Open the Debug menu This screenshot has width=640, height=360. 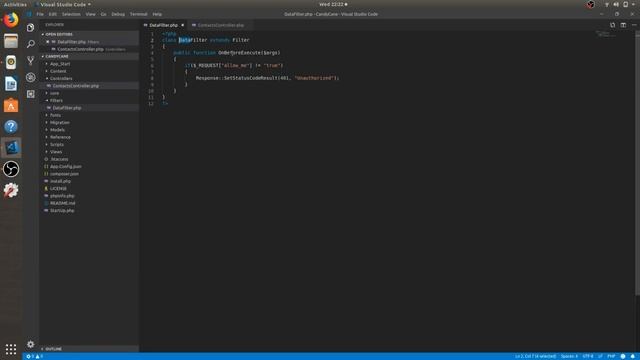click(x=118, y=14)
